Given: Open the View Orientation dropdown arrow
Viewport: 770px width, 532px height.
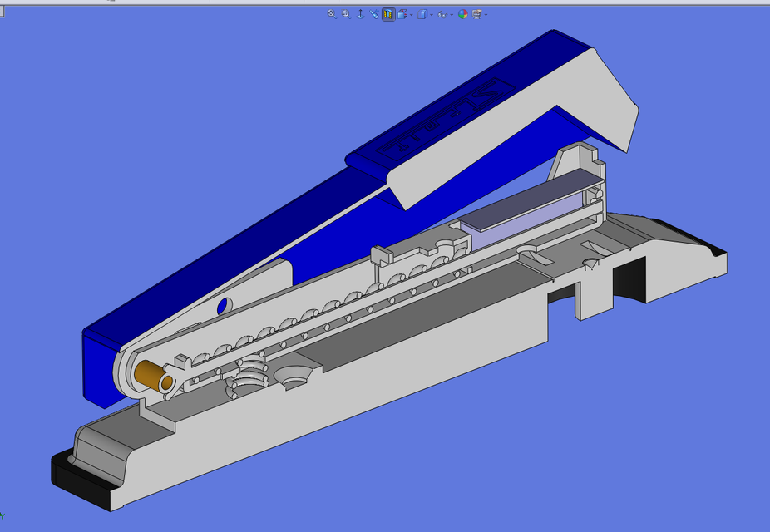Looking at the screenshot, I should click(411, 13).
